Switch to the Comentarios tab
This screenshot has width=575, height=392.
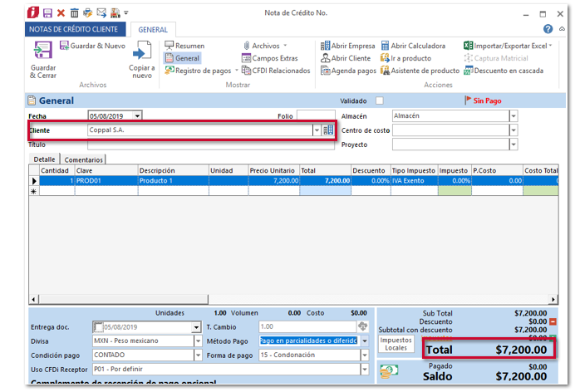[x=84, y=159]
